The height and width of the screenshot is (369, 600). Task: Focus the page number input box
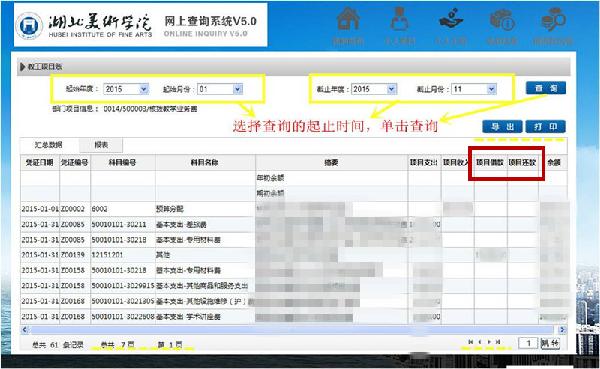pyautogui.click(x=528, y=343)
